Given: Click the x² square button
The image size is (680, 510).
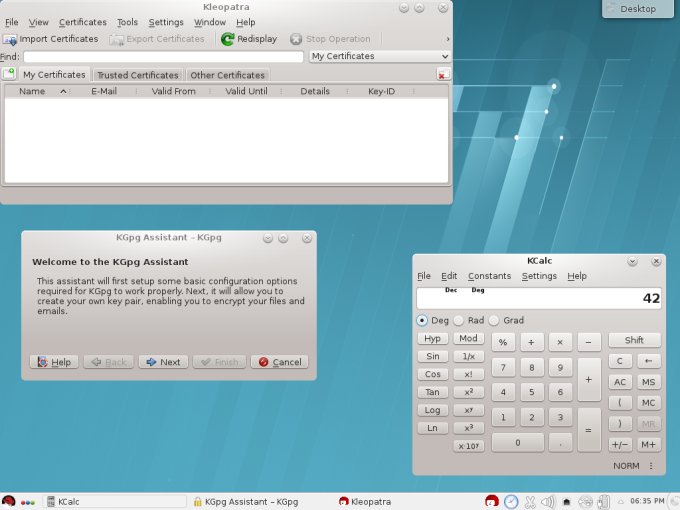Looking at the screenshot, I should coord(468,392).
